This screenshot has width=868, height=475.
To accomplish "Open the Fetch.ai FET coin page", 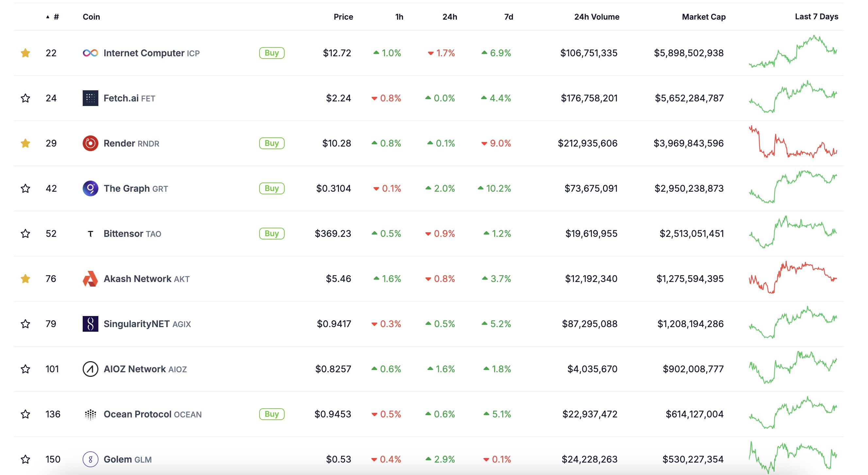I will tap(129, 98).
